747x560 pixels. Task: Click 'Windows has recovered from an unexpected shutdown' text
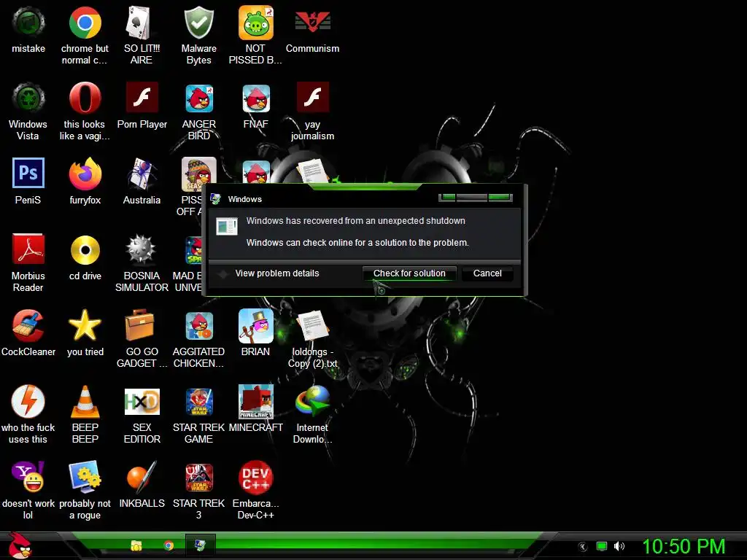point(355,221)
